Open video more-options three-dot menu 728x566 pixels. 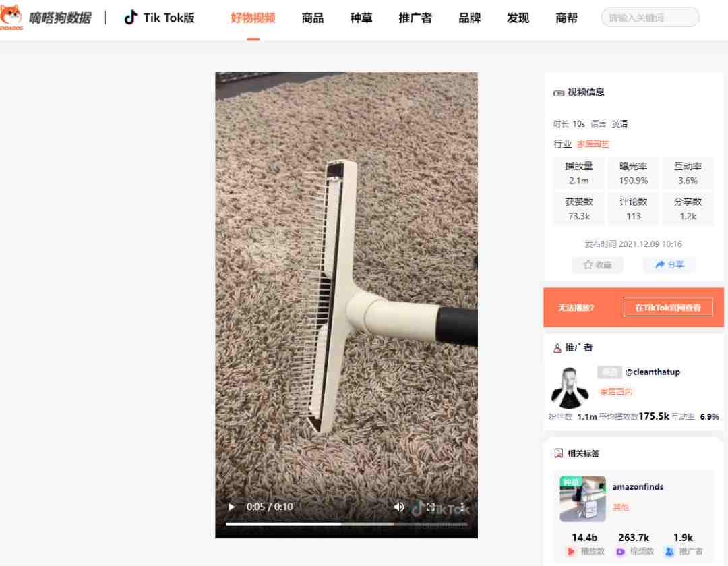pyautogui.click(x=462, y=507)
